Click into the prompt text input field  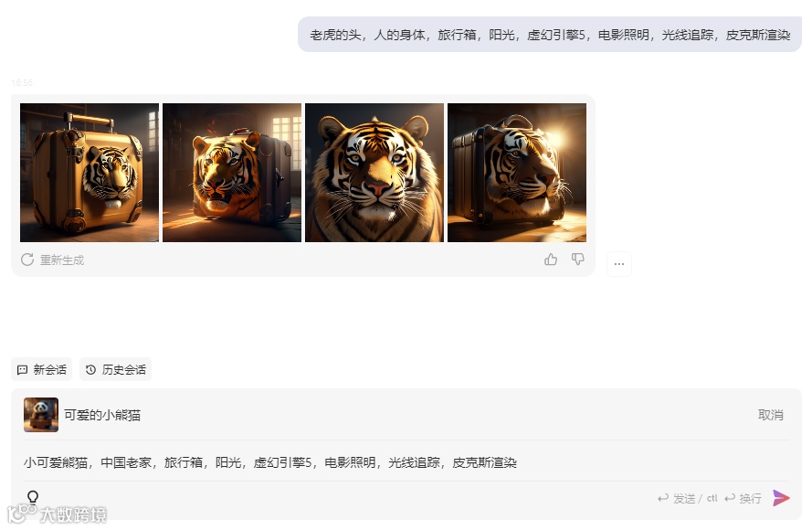(406, 462)
